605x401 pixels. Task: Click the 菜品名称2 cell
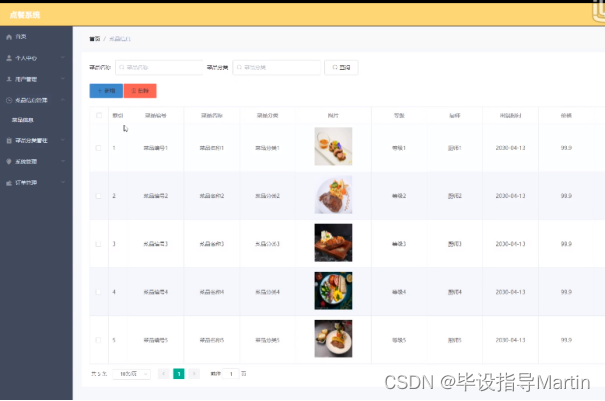tap(211, 196)
